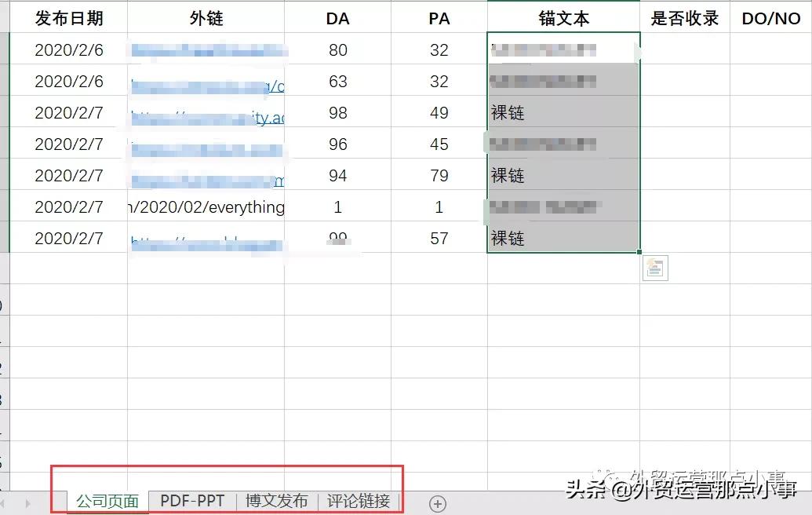Image resolution: width=812 pixels, height=515 pixels.
Task: Click the Paste Options icon below the selection
Action: click(x=655, y=268)
